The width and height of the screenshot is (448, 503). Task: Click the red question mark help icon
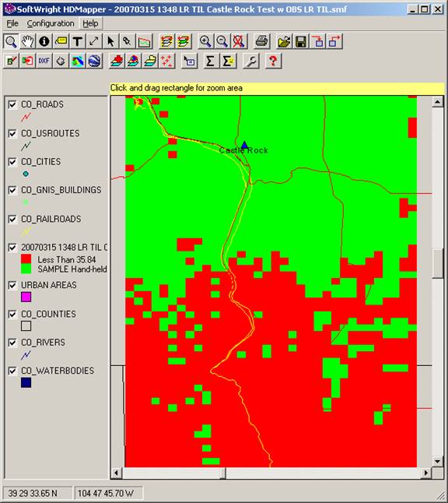[x=273, y=61]
